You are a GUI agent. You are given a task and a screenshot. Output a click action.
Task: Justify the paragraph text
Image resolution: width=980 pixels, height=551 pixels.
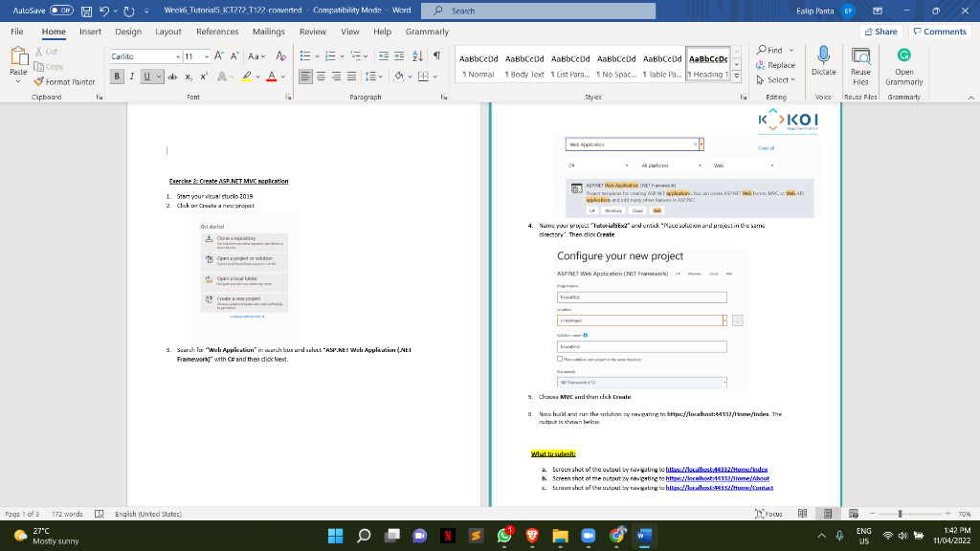(x=352, y=77)
